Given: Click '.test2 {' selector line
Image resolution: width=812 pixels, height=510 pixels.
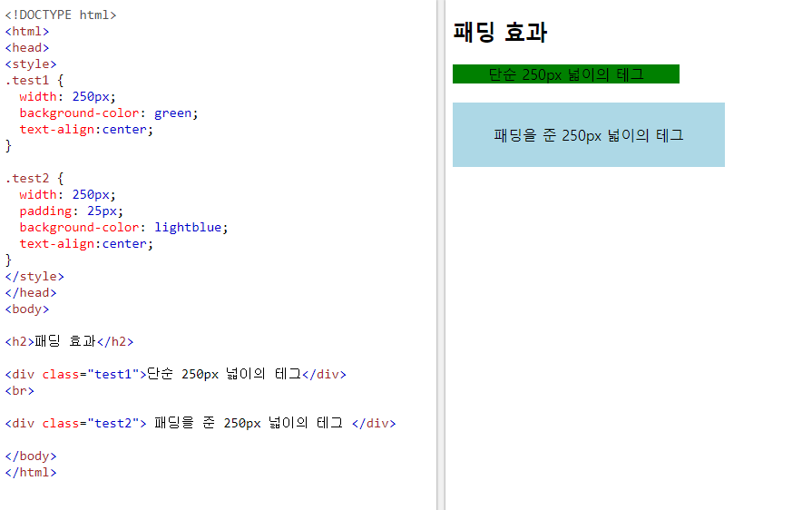Looking at the screenshot, I should click(34, 178).
